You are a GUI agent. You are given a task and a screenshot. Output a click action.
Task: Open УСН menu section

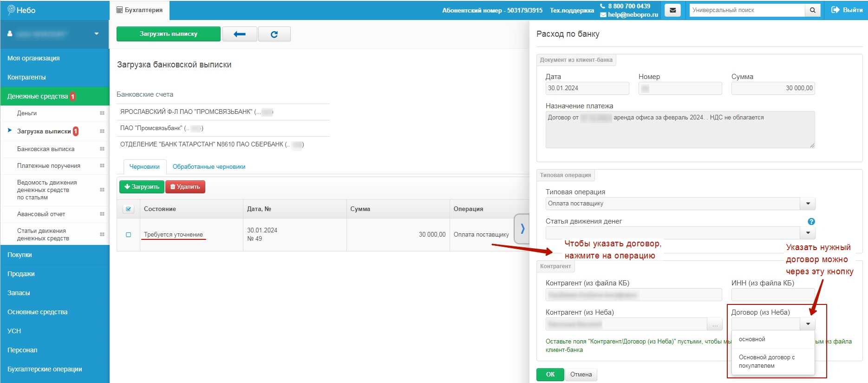(x=55, y=331)
